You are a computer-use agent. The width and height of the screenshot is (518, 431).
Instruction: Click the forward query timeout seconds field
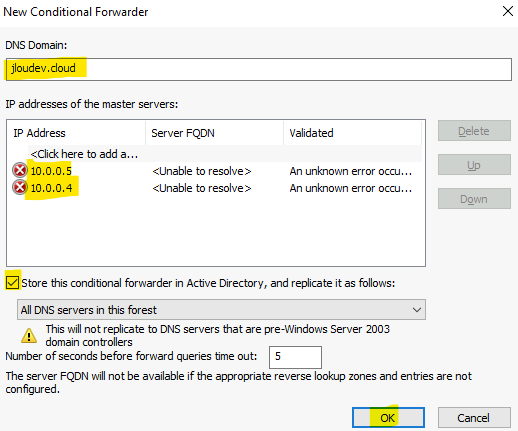pos(295,357)
